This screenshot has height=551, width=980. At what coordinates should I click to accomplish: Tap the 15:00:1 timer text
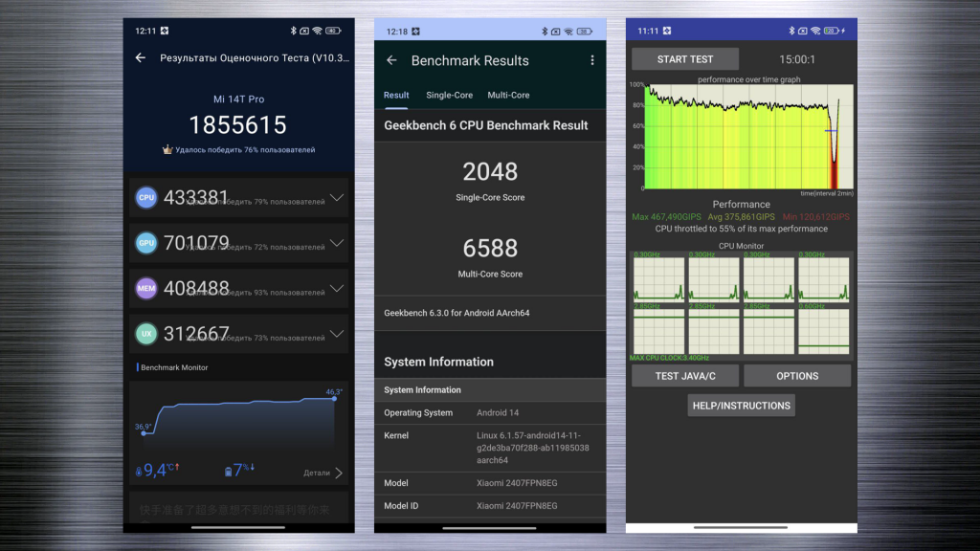(797, 59)
